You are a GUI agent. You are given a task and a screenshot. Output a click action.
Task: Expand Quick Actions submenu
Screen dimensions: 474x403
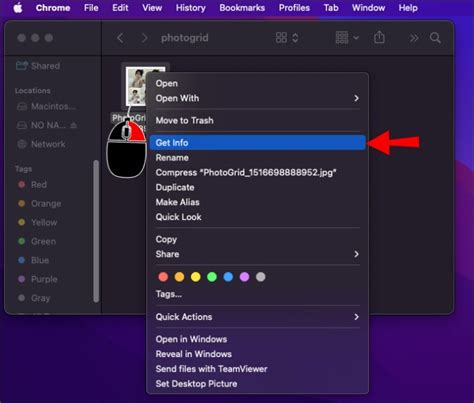(257, 317)
